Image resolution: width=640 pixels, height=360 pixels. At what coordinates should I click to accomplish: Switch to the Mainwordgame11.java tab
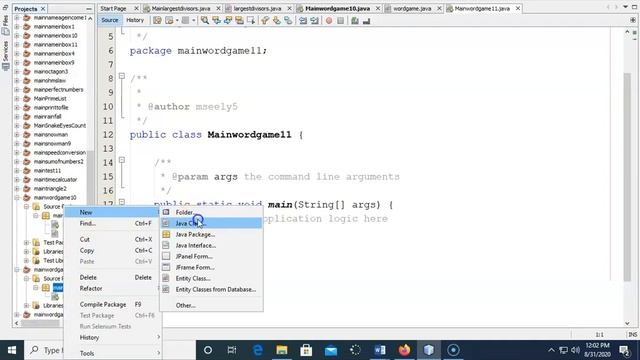pos(482,8)
